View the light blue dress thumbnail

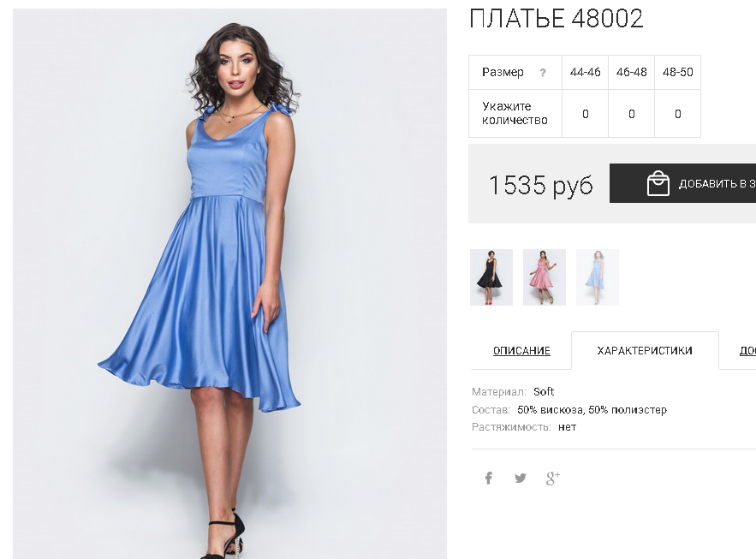coord(598,277)
